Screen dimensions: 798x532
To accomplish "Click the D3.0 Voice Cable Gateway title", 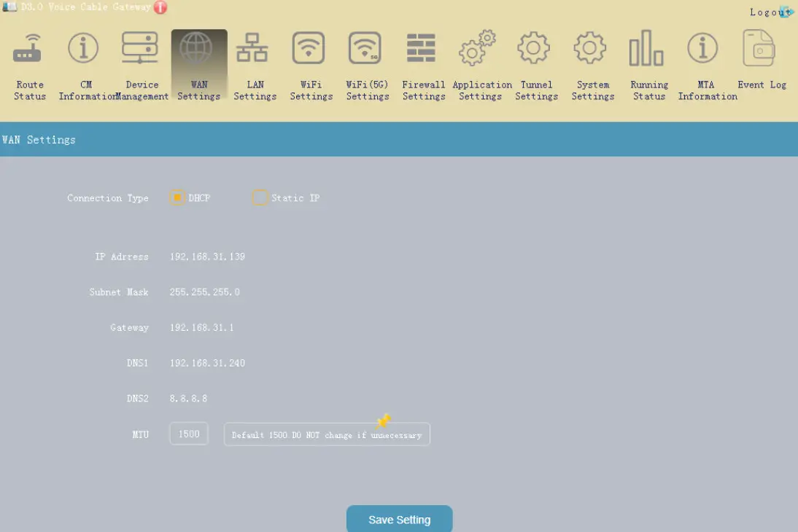I will (x=85, y=7).
